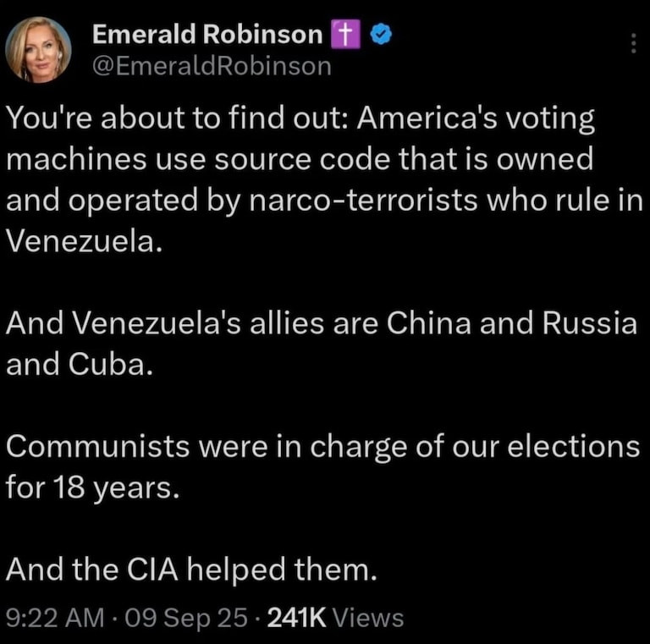Click the line "Communists were in charge"
Viewport: 650px width, 644px height.
tap(322, 448)
